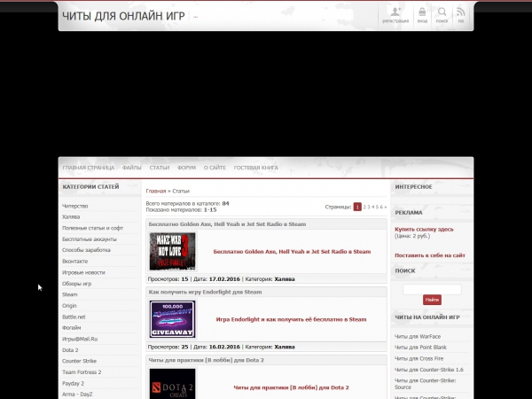The height and width of the screenshot is (399, 532).
Task: Open red link Игра Endorlight и как получить
Action: (291, 319)
